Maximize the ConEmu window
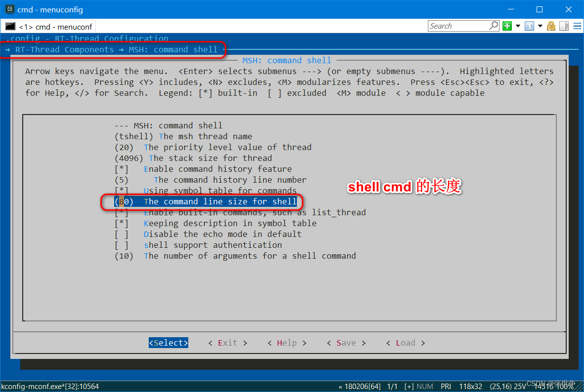This screenshot has height=392, width=584. tap(540, 9)
